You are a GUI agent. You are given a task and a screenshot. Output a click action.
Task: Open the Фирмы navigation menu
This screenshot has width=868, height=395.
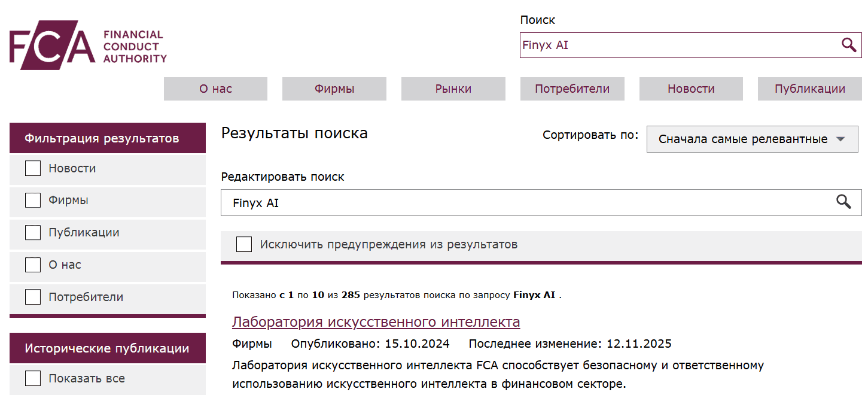tap(334, 89)
